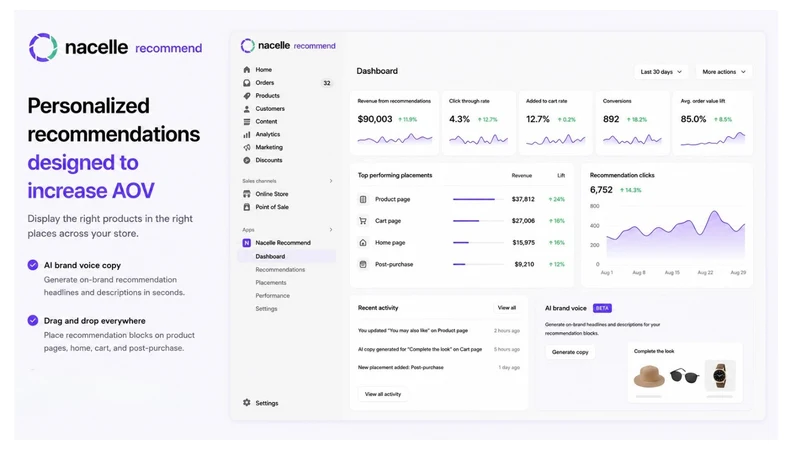The image size is (800, 450).
Task: Click the Nacelle Recommend purple app icon
Action: click(247, 243)
